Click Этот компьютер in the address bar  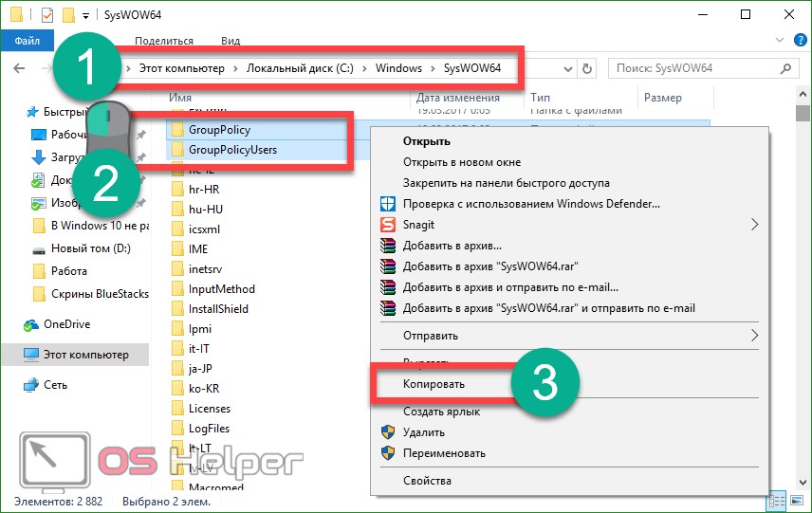182,68
